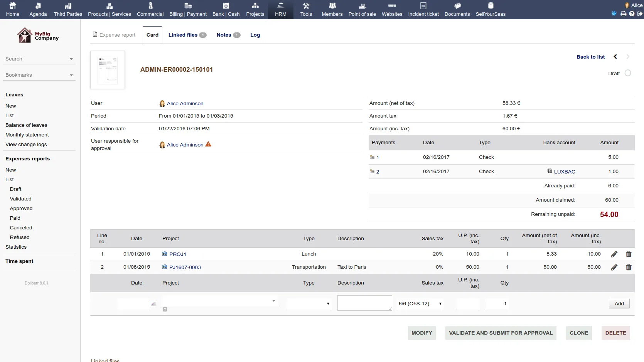The width and height of the screenshot is (644, 362).
Task: Filter expense reports by Paid
Action: click(x=15, y=218)
